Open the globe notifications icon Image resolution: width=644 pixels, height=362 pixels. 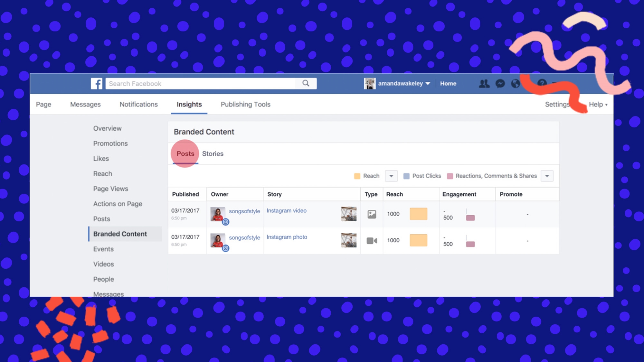tap(516, 84)
